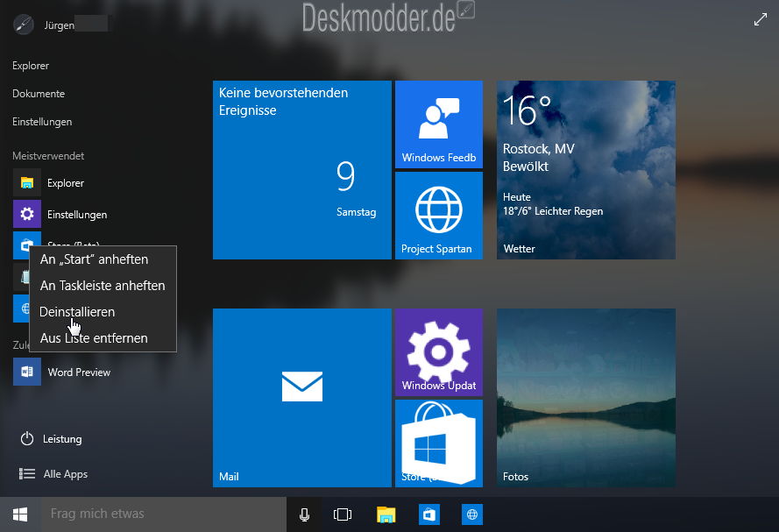
Task: Select An „Start“ anheften in the context menu
Action: [x=103, y=259]
